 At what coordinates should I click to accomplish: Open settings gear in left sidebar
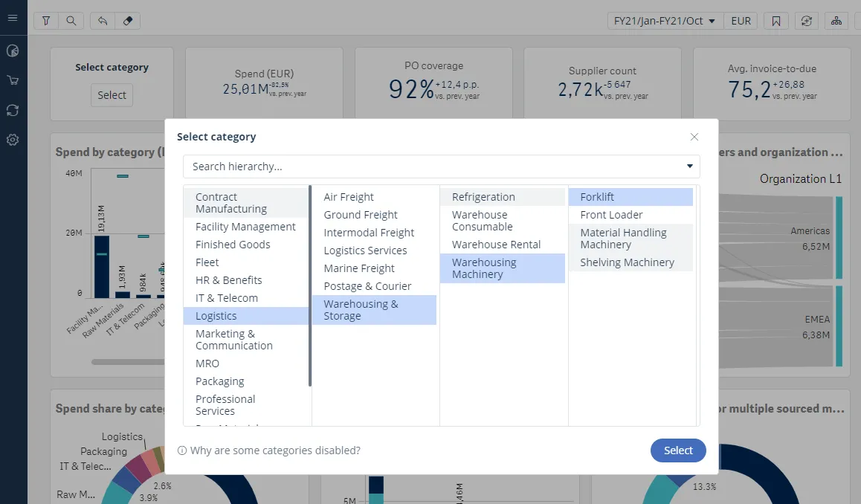13,140
